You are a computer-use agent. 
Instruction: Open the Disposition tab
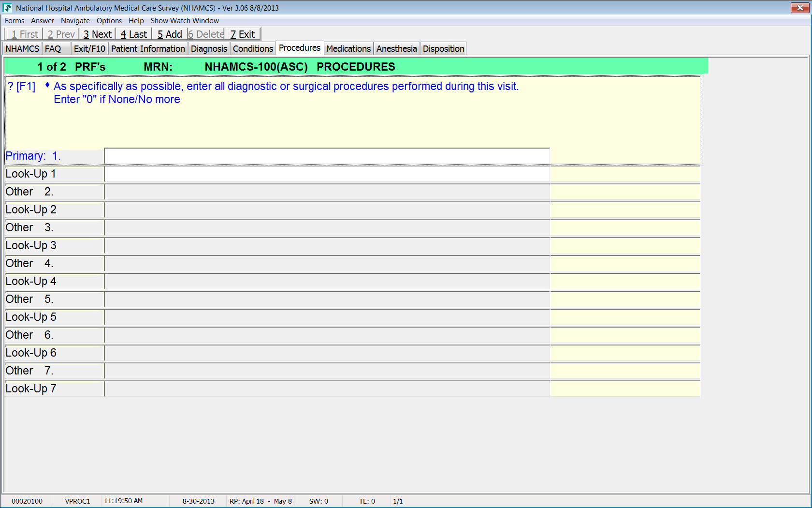(x=443, y=49)
